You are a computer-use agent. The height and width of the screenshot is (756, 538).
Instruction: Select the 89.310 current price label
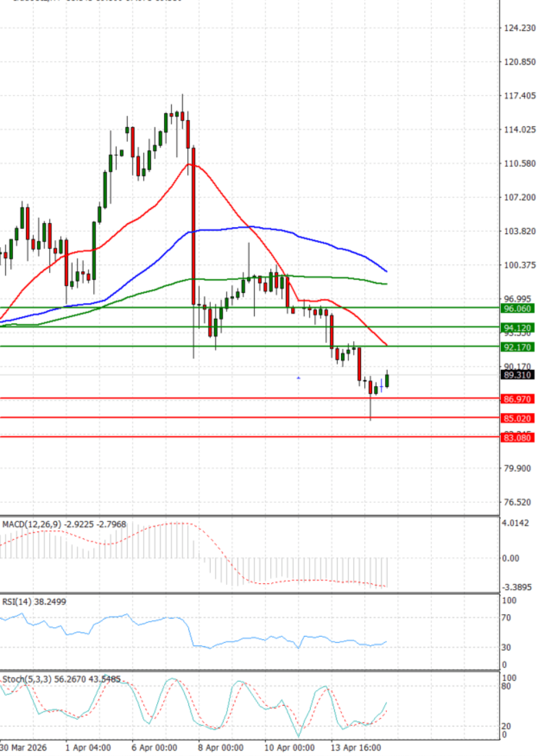(516, 375)
